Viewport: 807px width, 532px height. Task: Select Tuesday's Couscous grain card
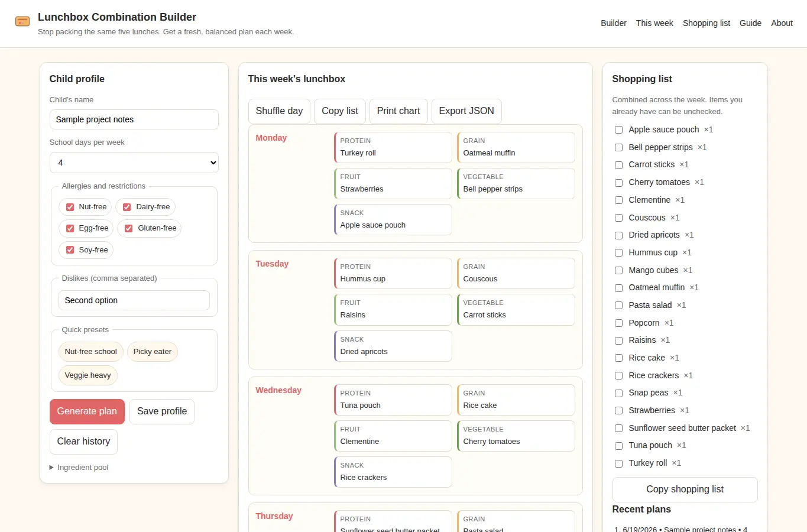click(x=516, y=273)
